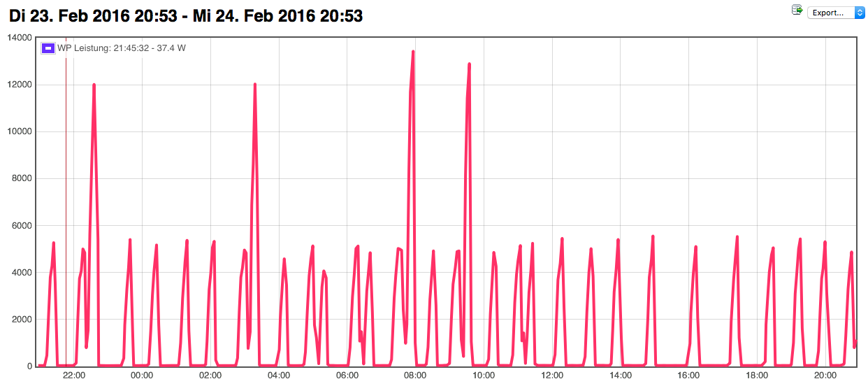Click the export data icon beside Export
Screen dimensions: 868x386
pos(797,10)
